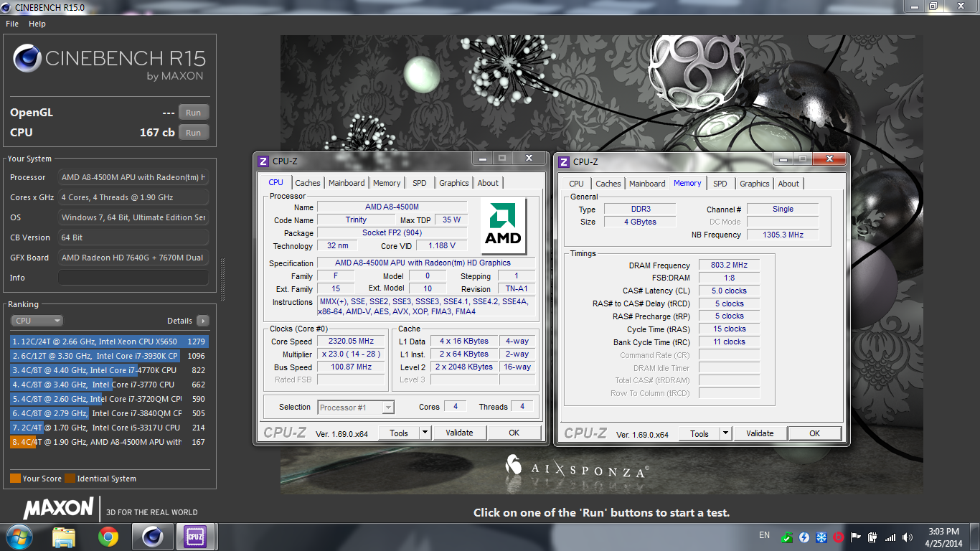Switch to Cinebench taskbar icon
This screenshot has height=551, width=980.
coord(152,536)
